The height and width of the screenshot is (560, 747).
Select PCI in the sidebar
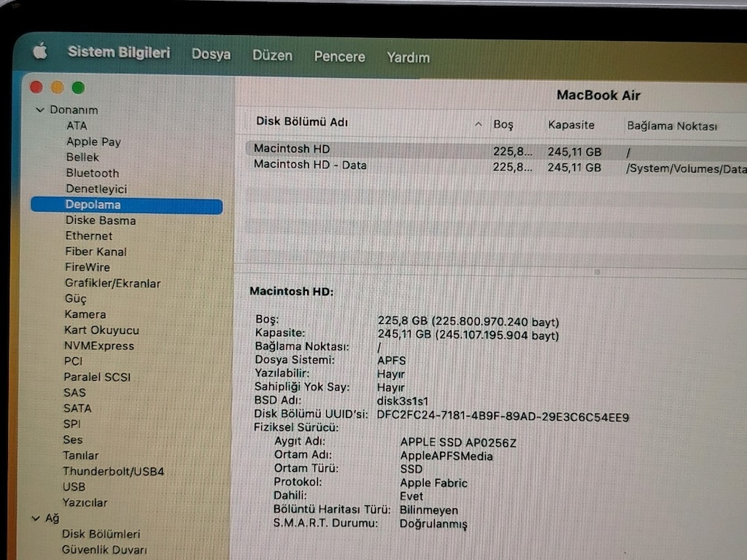coord(73,361)
